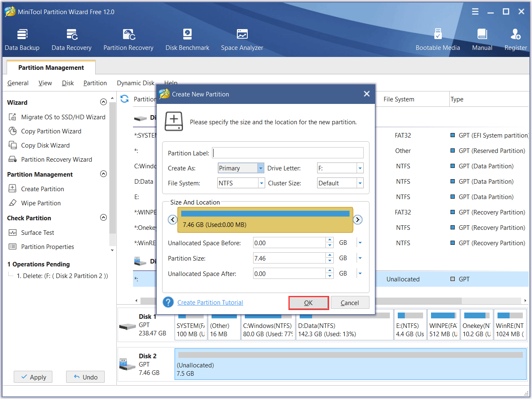Close the Create New Partition dialog
This screenshot has width=532, height=399.
[x=367, y=94]
